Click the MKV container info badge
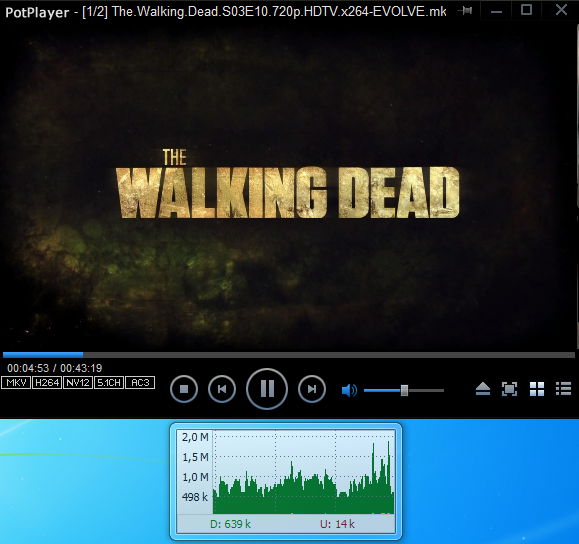Viewport: 579px width, 544px height. [16, 383]
